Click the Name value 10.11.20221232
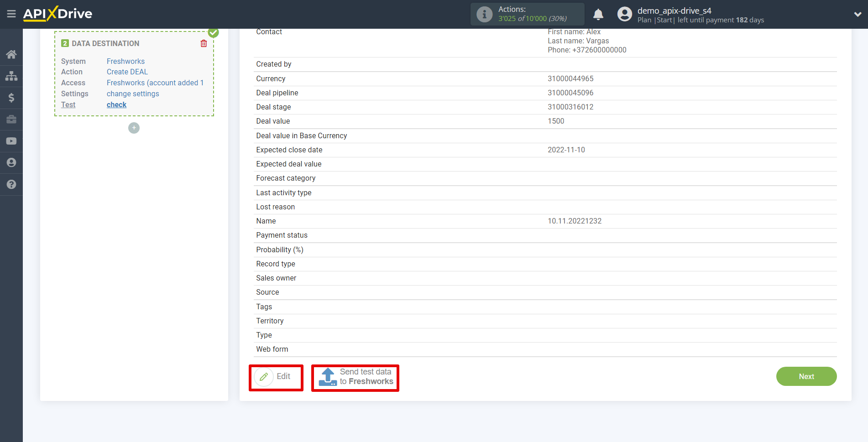Screen dimensions: 868x442 click(575, 221)
